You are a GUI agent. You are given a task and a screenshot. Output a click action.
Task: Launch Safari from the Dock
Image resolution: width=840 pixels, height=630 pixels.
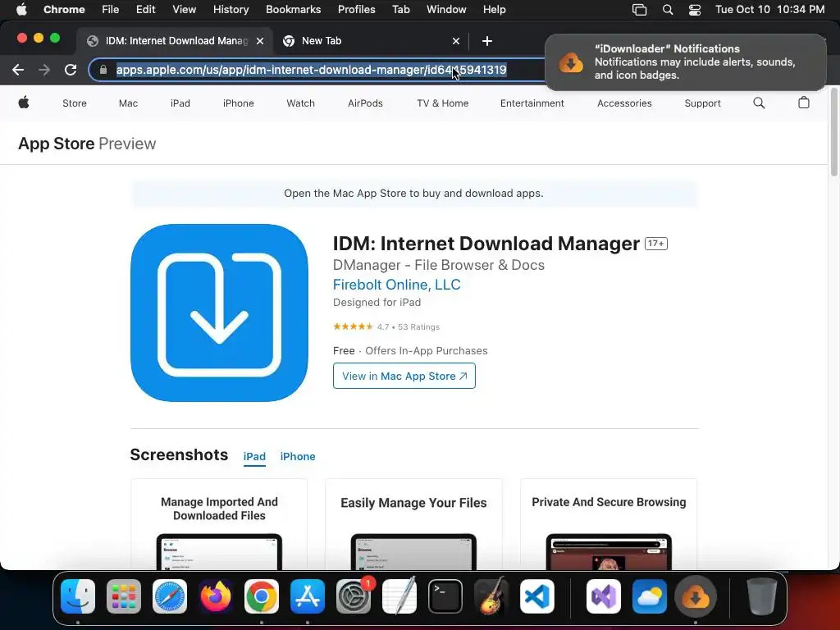point(170,596)
